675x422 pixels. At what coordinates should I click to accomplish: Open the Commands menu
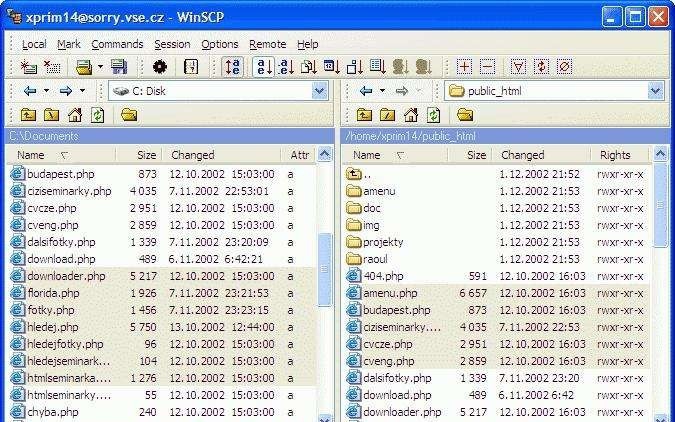coord(117,44)
